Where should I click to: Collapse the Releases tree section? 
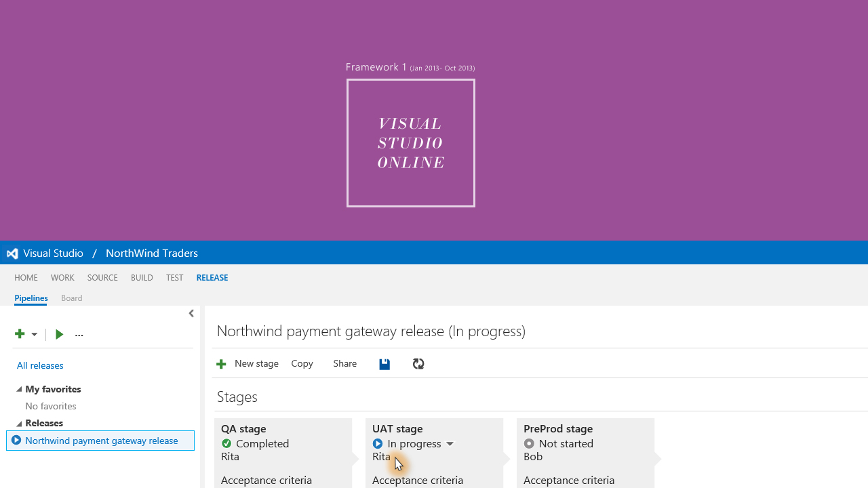click(19, 423)
